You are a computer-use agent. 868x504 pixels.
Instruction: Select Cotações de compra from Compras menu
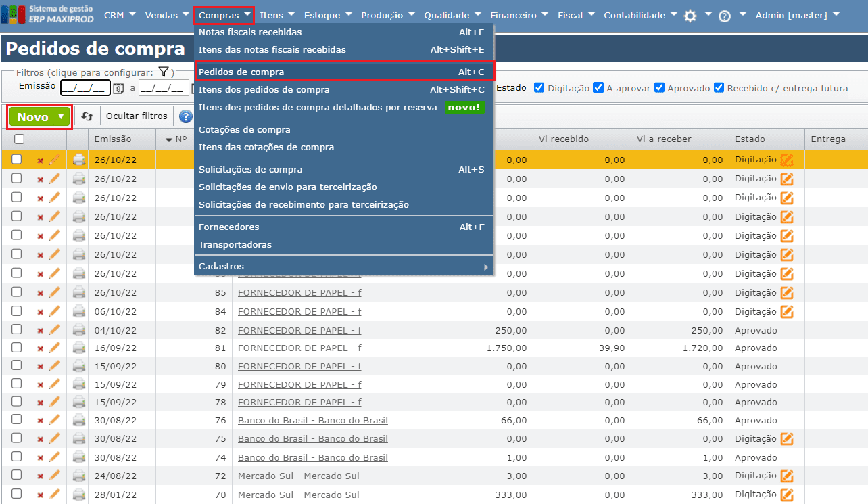point(245,129)
